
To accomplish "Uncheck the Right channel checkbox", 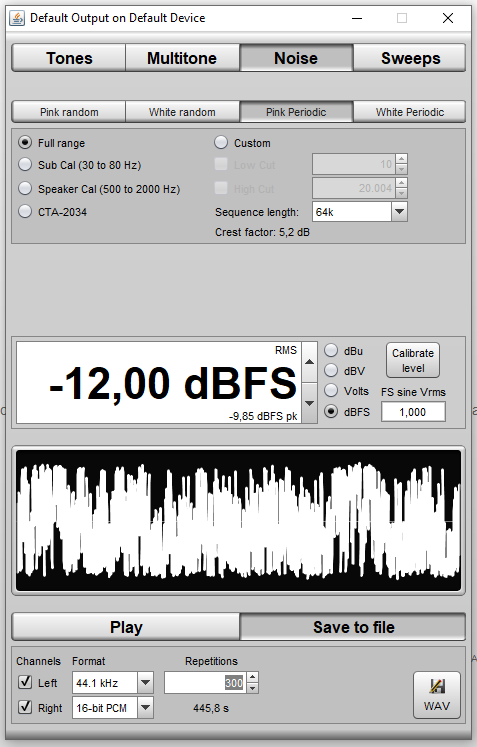I will [x=25, y=707].
